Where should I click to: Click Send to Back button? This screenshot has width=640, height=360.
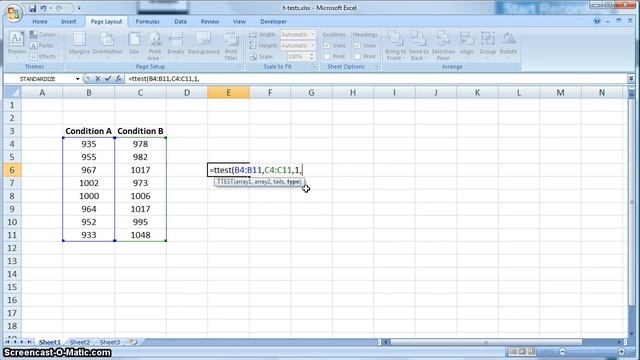419,46
